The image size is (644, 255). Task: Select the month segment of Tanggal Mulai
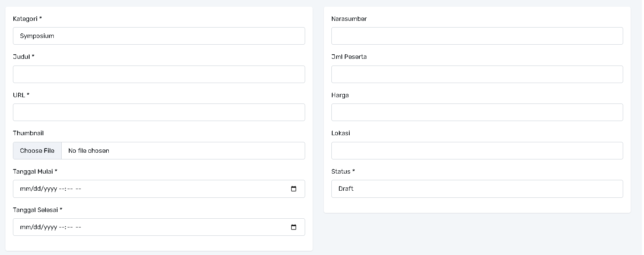coord(25,189)
